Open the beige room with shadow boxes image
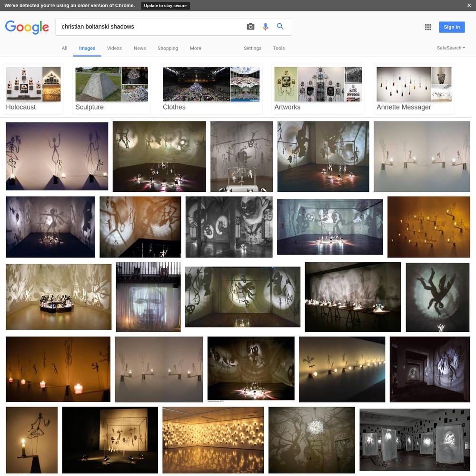 pos(59,297)
